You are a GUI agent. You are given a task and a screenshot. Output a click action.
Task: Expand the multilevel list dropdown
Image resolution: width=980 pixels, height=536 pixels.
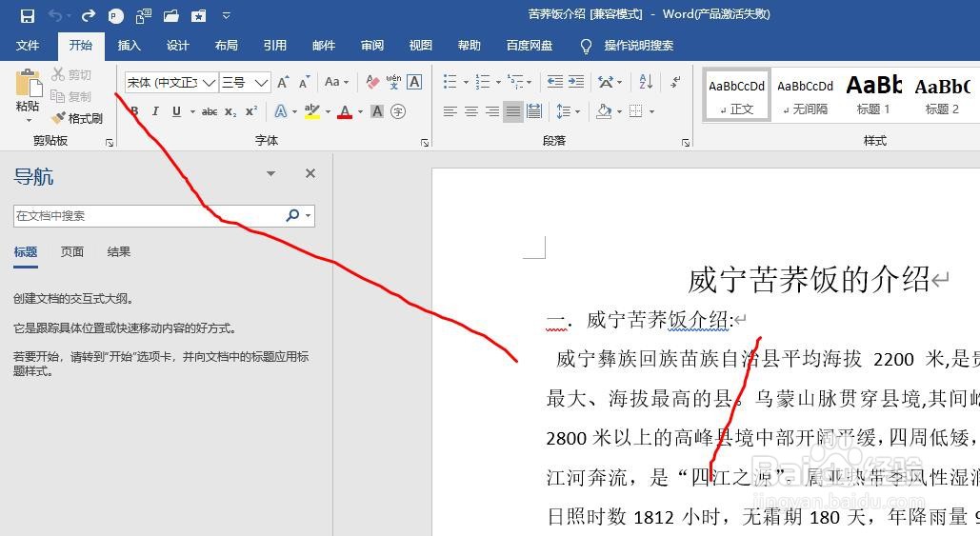(x=530, y=82)
